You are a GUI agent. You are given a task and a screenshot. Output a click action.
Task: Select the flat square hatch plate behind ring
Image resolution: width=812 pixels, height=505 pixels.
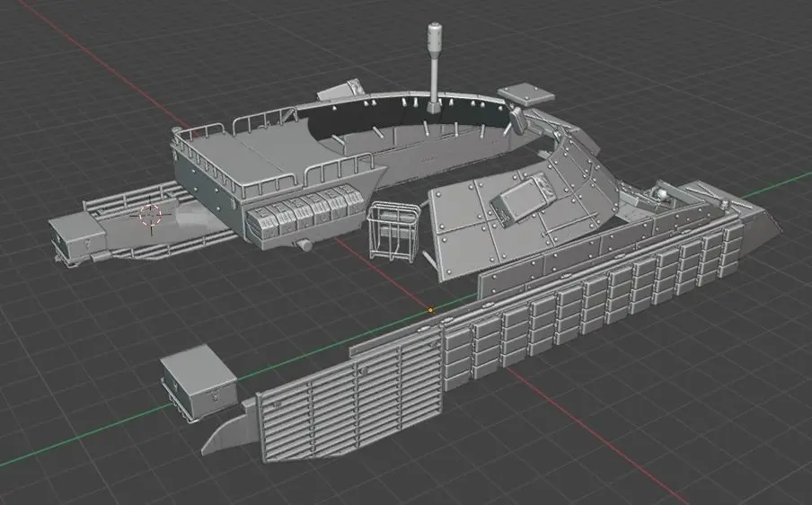pyautogui.click(x=526, y=95)
